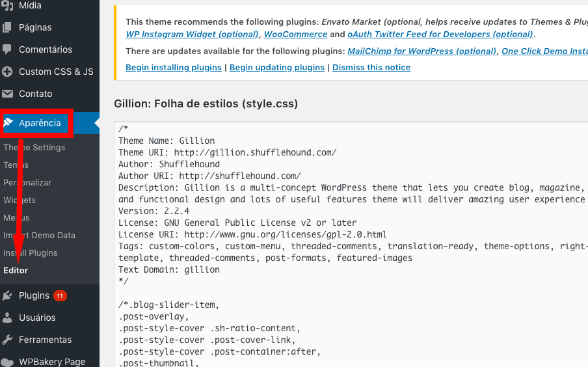Open MailChimp for WordPress (optional) link

pos(421,51)
